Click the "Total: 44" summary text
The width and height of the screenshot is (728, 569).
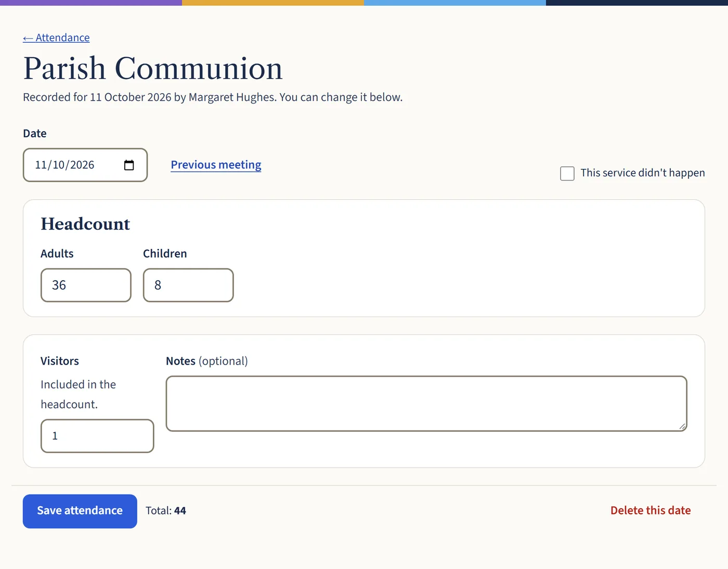[x=166, y=511]
